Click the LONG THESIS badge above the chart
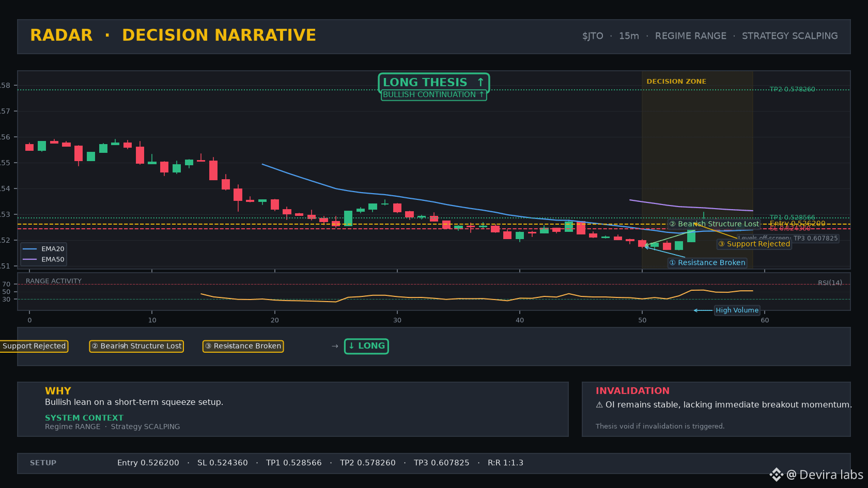Image resolution: width=868 pixels, height=488 pixels. pos(434,82)
